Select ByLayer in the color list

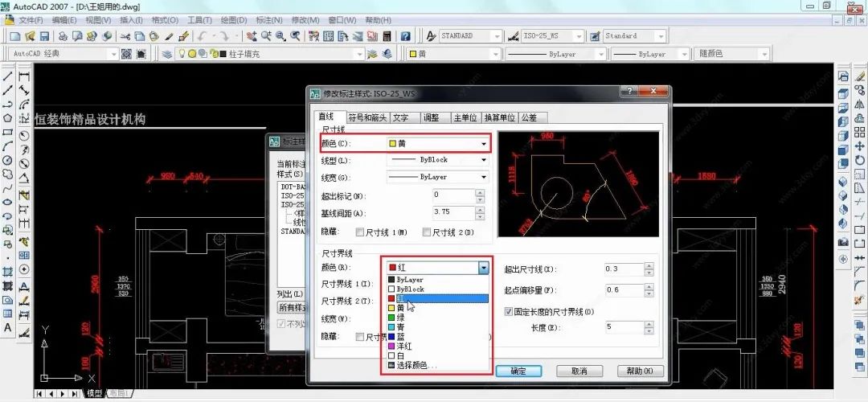coord(438,280)
